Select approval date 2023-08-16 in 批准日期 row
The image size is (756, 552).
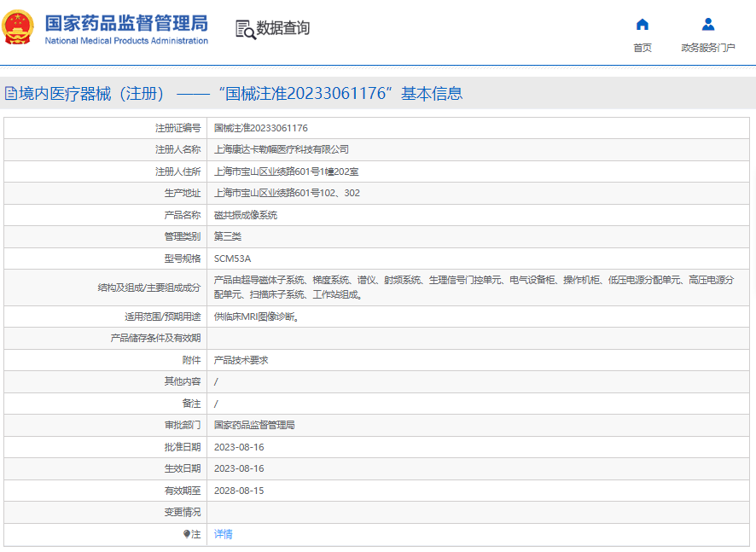(x=239, y=447)
